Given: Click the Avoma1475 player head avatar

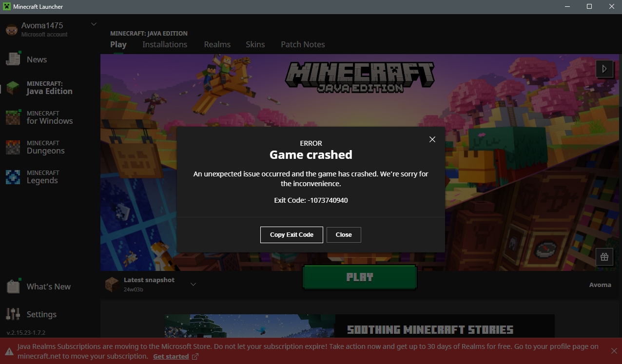Looking at the screenshot, I should [11, 29].
